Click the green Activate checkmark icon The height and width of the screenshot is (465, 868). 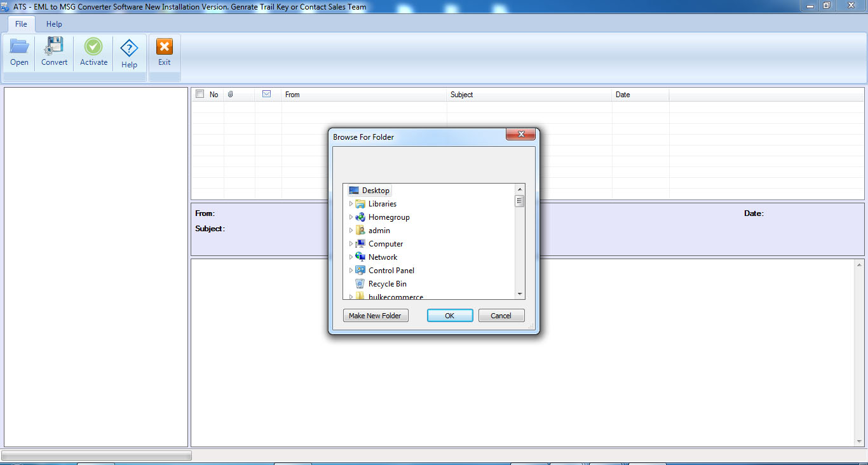tap(93, 46)
